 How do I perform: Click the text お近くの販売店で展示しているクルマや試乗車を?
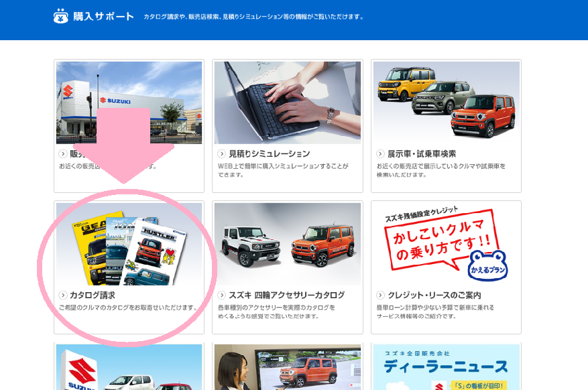[x=441, y=166]
